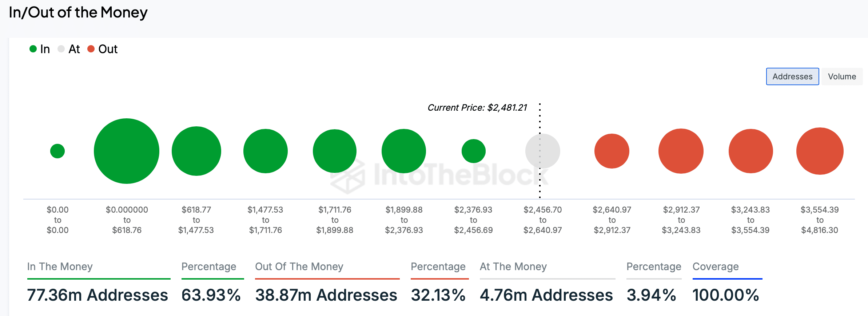Click the 4.76m Addresses value
Screen dimensions: 868x316
pyautogui.click(x=546, y=295)
